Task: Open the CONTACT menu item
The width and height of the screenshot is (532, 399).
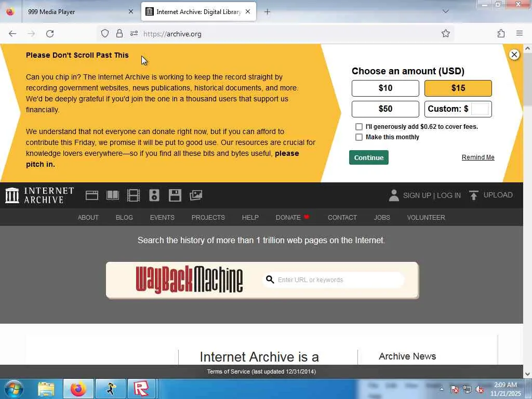Action: click(x=342, y=218)
